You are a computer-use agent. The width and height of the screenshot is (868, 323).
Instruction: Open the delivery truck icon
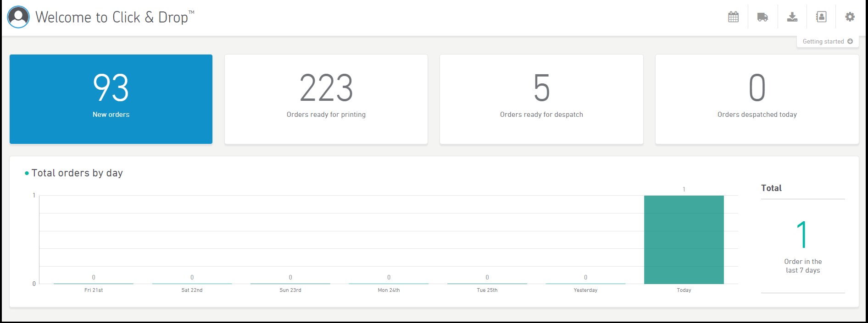tap(762, 17)
